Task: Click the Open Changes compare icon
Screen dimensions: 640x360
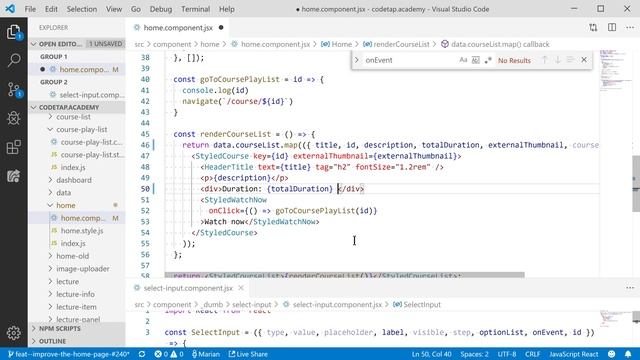Action: 593,27
